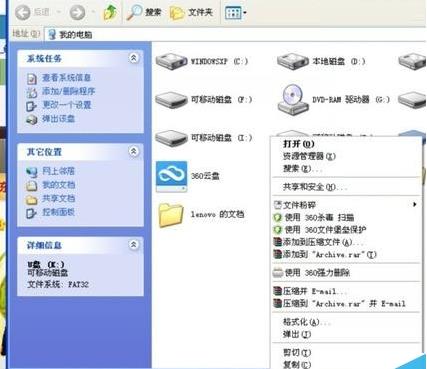Click 文件系统: FAT32 details text
This screenshot has height=369, width=427.
point(58,284)
